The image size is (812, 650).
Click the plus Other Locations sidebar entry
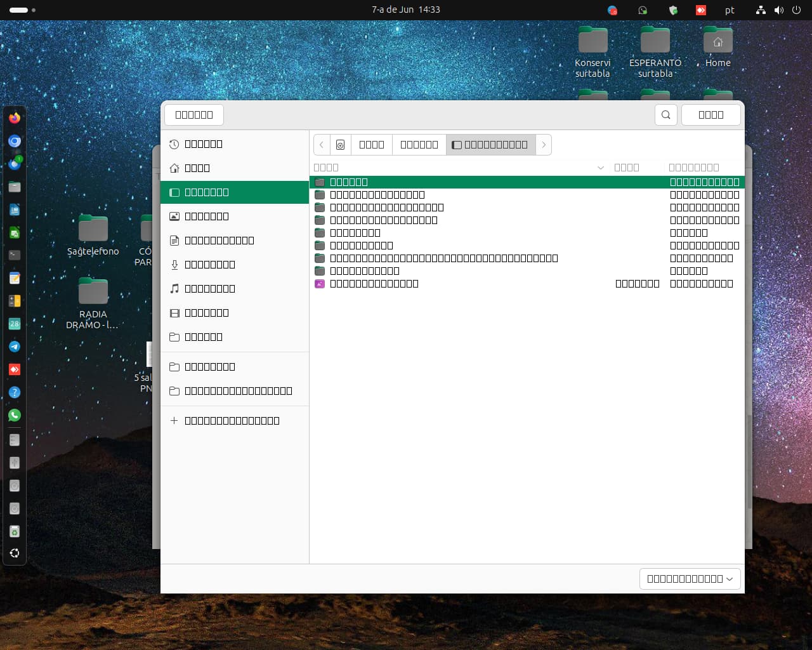pyautogui.click(x=232, y=421)
